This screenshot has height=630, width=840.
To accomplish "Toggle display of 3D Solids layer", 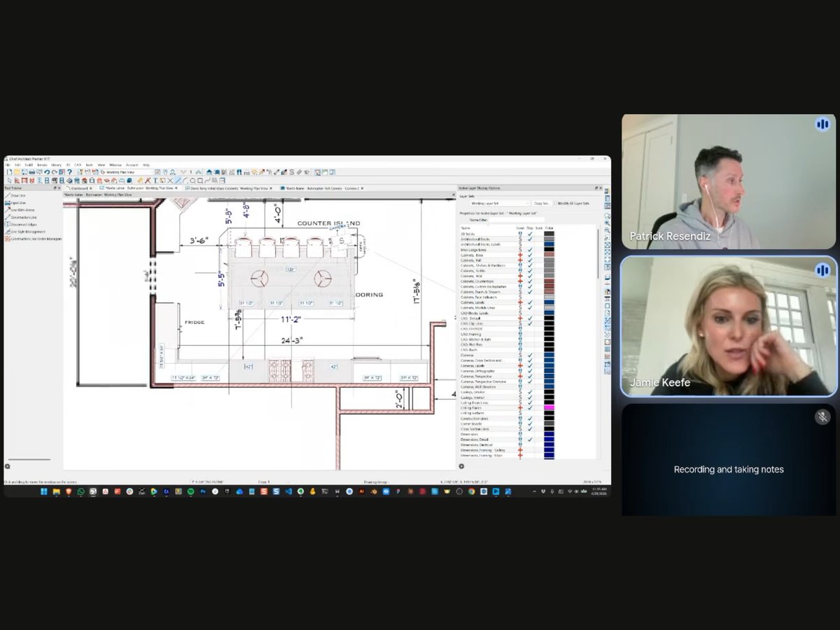I will tap(530, 234).
